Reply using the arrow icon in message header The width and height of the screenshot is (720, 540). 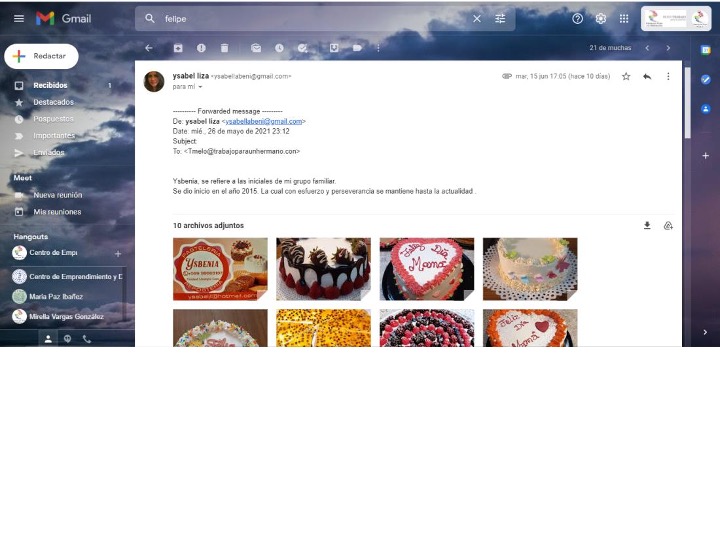coord(647,76)
